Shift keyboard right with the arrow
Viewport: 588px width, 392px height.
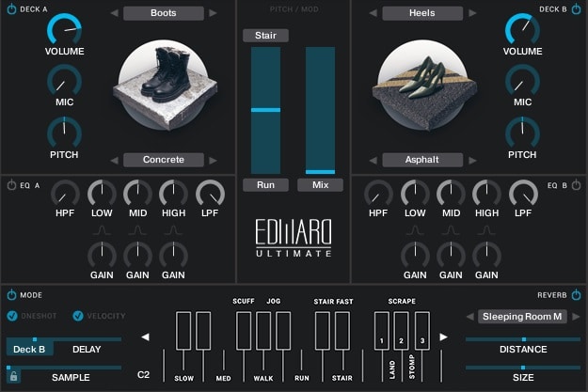click(x=444, y=337)
